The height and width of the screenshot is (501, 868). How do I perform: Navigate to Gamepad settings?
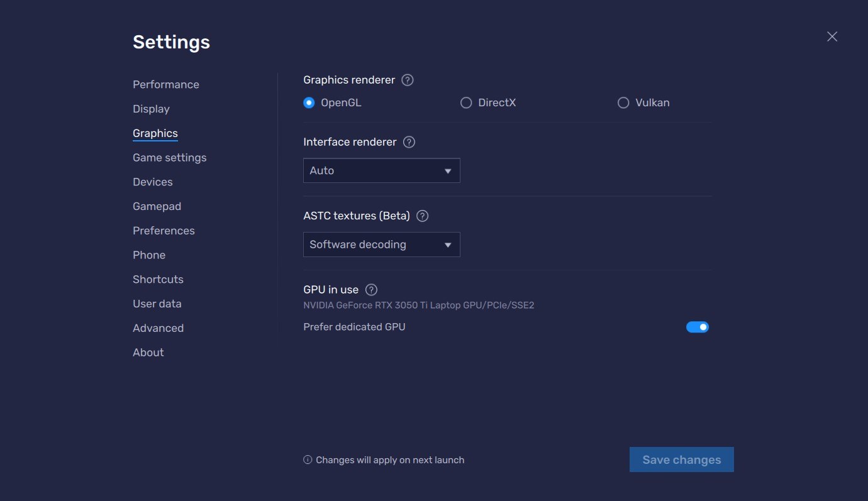[x=157, y=206]
